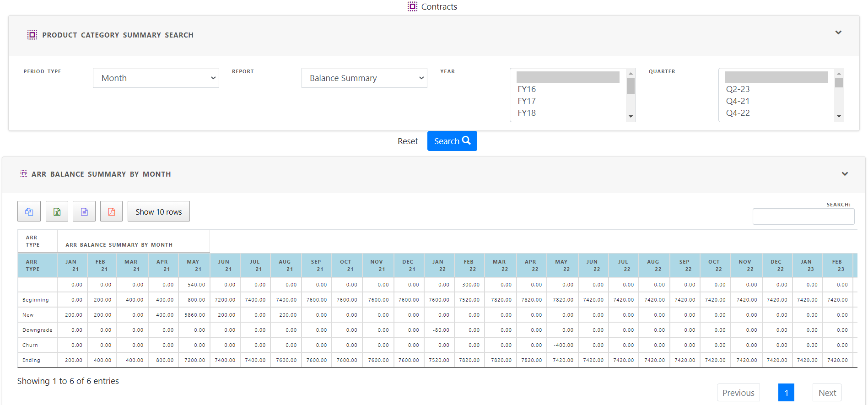The image size is (868, 405).
Task: Sort by JAN-21 column header
Action: (x=72, y=265)
